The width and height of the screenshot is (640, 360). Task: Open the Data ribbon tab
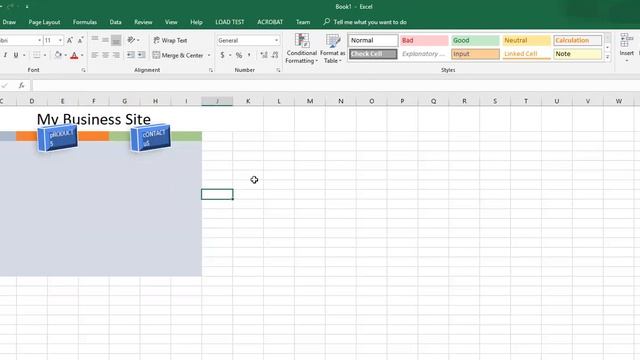pyautogui.click(x=116, y=22)
